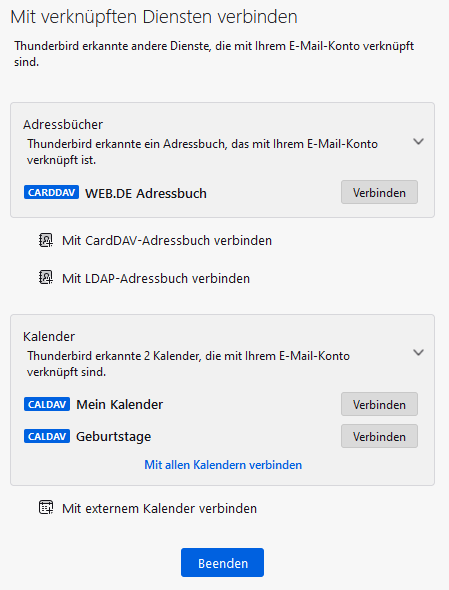Screen dimensions: 449x590
Task: Click the LDAP address book icon
Action: pyautogui.click(x=46, y=278)
